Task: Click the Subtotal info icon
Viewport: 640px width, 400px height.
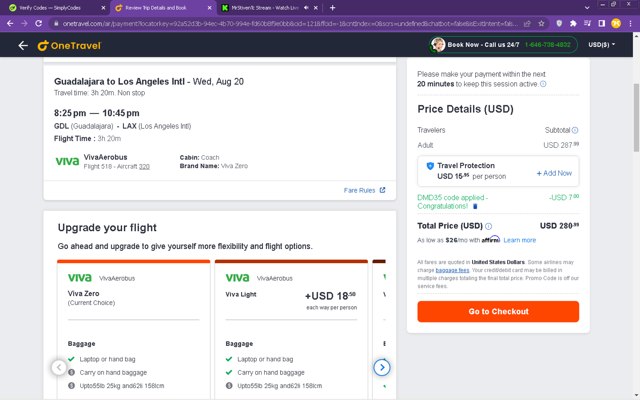Action: tap(575, 130)
